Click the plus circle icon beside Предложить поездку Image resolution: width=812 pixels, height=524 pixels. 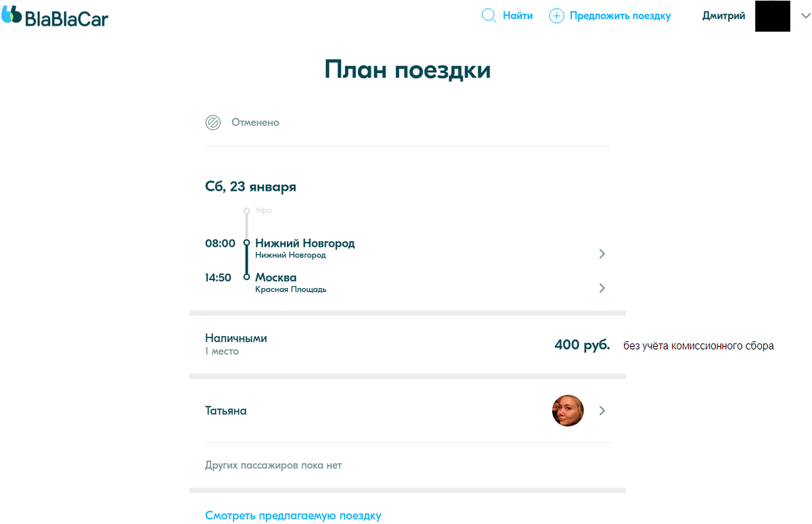[x=556, y=15]
